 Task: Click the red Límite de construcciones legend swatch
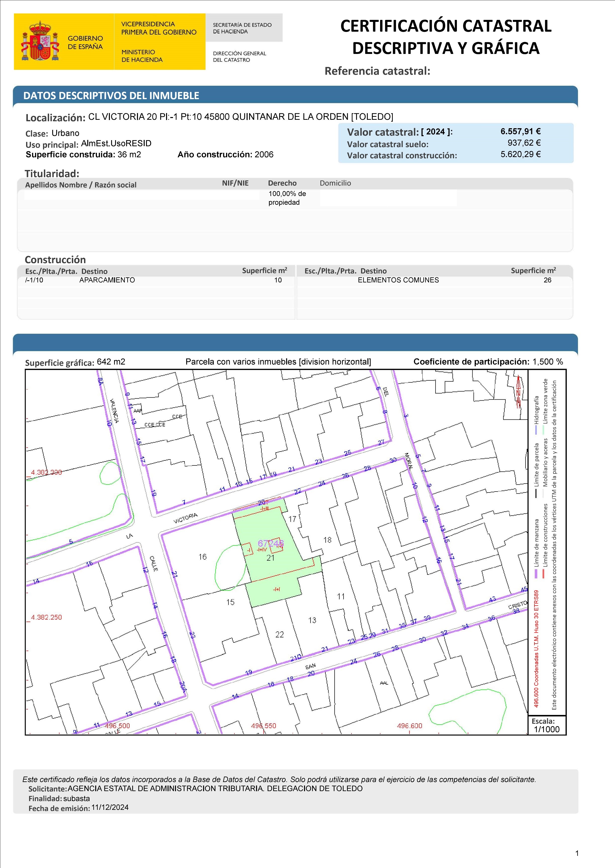tap(543, 574)
